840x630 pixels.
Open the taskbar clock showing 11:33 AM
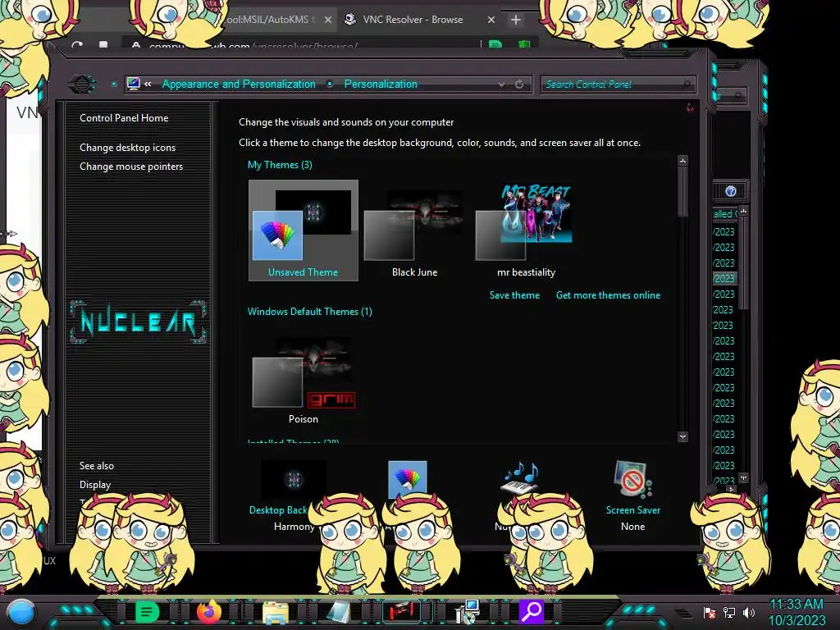[796, 612]
